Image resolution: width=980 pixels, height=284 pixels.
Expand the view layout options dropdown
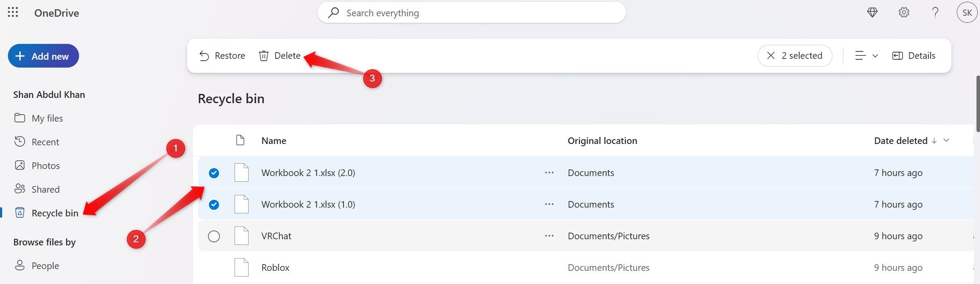[866, 56]
